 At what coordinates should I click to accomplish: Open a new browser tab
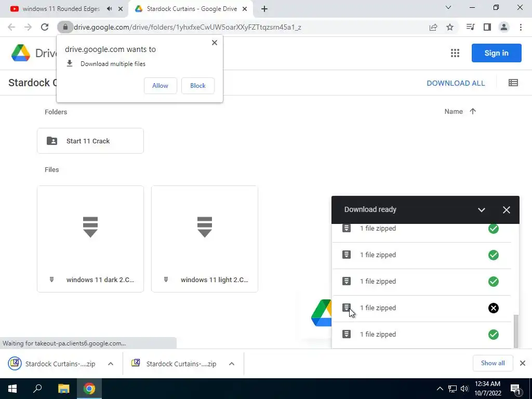(264, 9)
